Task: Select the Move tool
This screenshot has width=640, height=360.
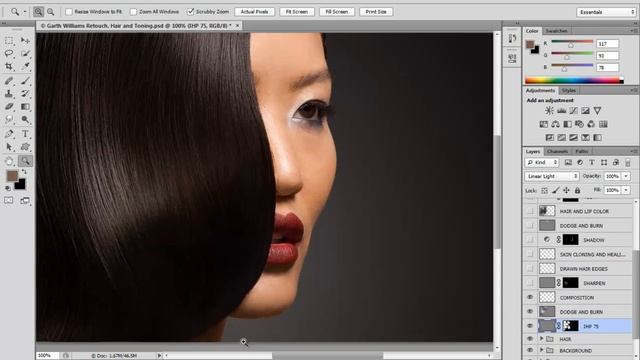Action: (x=25, y=40)
